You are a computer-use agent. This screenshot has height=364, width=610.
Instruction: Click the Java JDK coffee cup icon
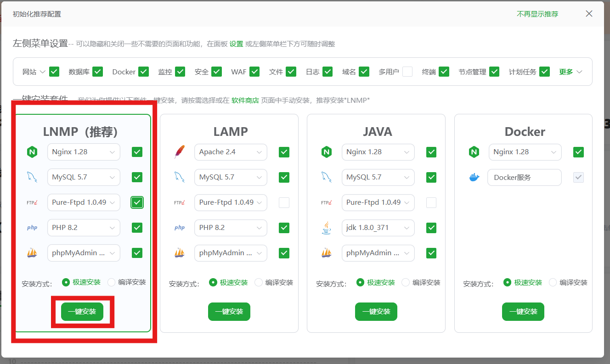click(x=326, y=228)
